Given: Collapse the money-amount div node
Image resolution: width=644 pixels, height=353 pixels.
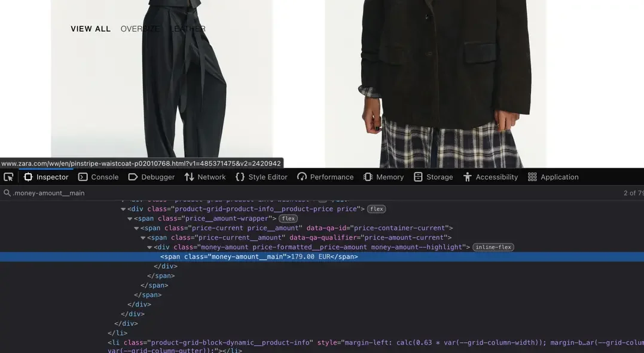Looking at the screenshot, I should point(150,247).
